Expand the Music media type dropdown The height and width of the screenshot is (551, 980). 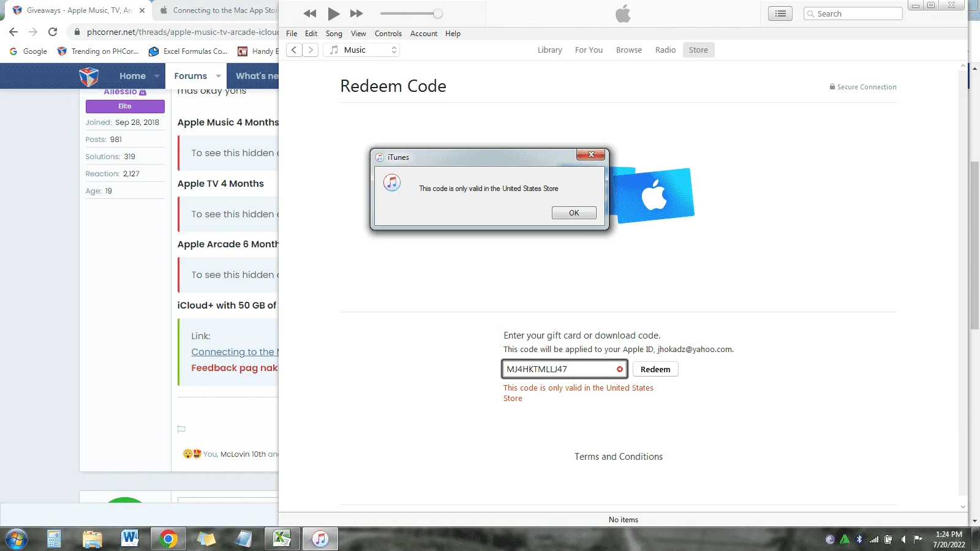[x=362, y=50]
